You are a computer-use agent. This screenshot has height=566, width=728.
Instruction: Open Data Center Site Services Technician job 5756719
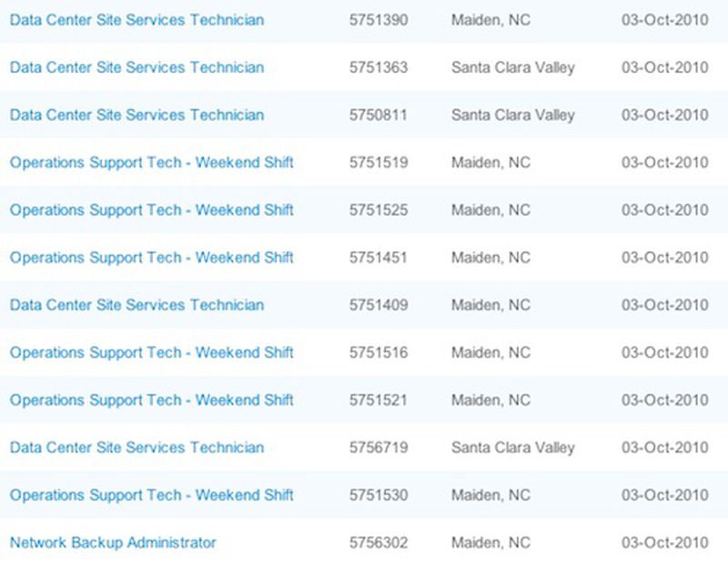(137, 448)
